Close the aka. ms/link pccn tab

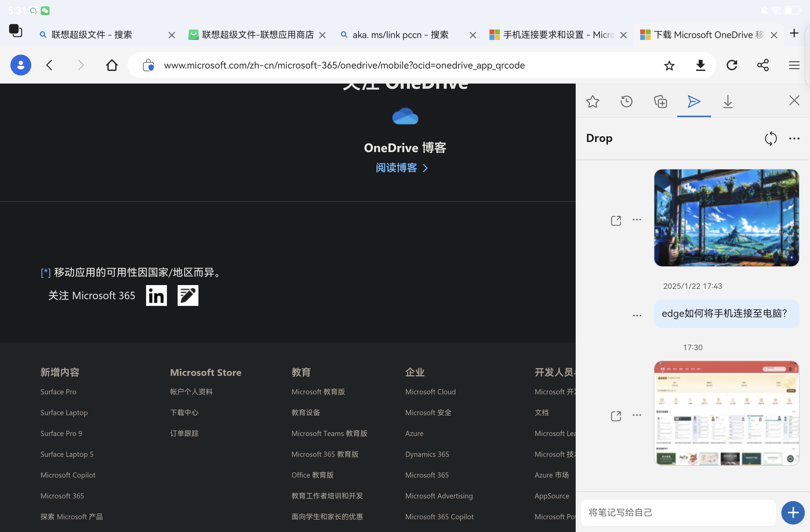(473, 35)
